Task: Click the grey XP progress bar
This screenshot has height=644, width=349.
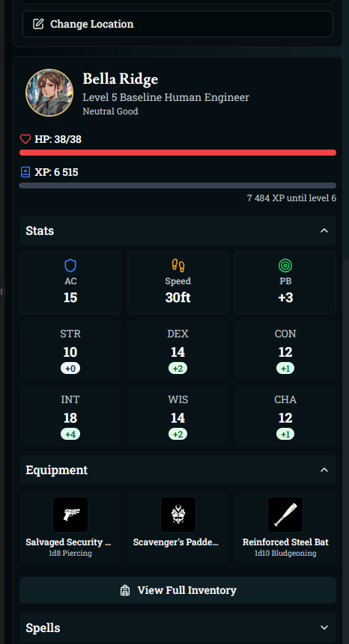Action: [178, 185]
